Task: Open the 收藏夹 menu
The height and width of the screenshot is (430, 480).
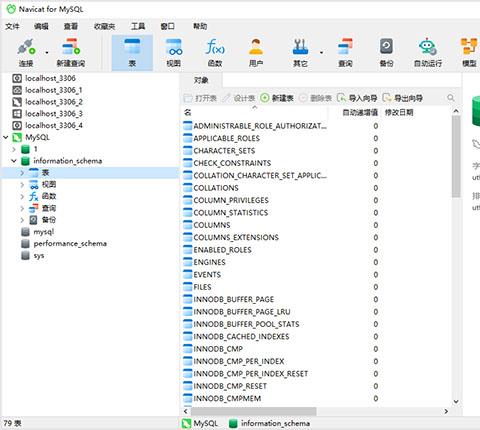Action: [x=104, y=26]
